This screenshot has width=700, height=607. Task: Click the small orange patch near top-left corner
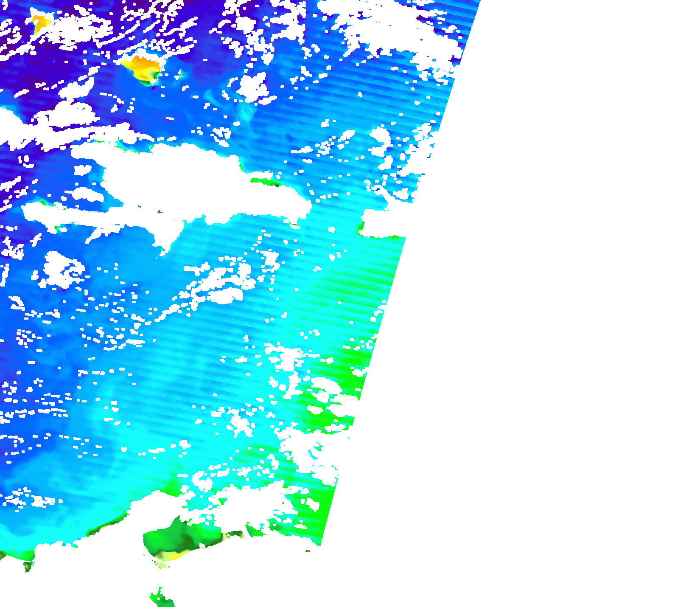pos(40,24)
